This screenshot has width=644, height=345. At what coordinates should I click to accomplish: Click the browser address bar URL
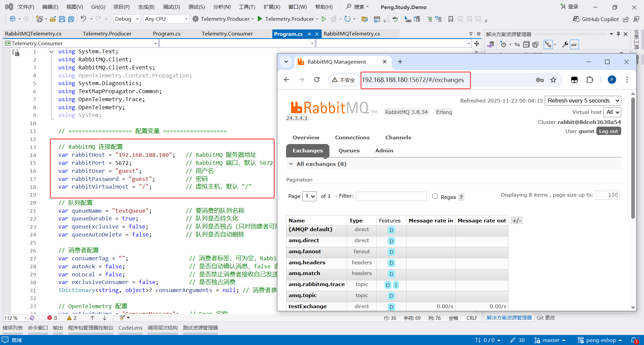(413, 80)
